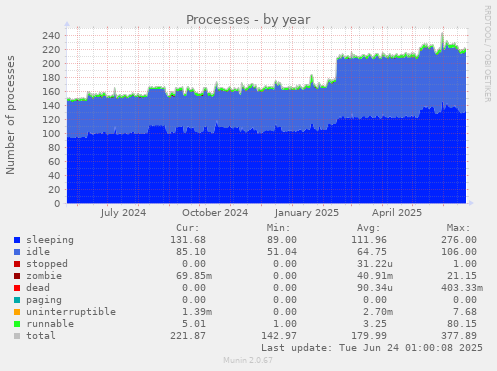Image resolution: width=497 pixels, height=371 pixels.
Task: Click the total minimum value 142.97
Action: [x=279, y=336]
